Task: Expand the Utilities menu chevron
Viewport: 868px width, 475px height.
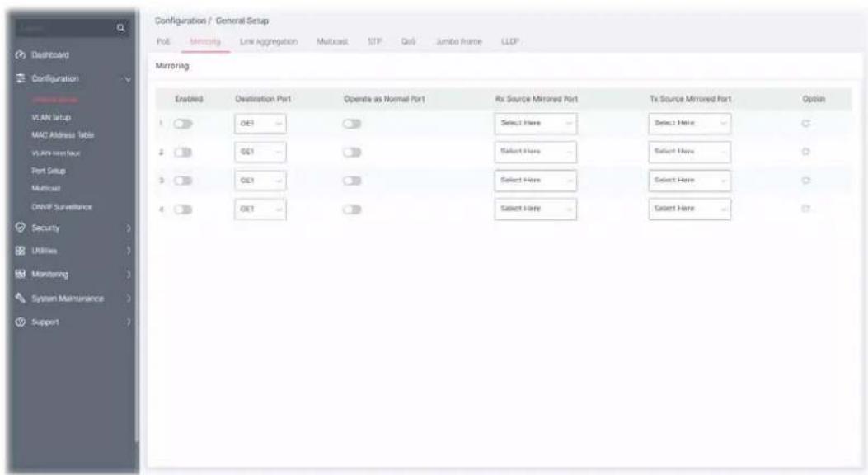Action: [x=129, y=251]
